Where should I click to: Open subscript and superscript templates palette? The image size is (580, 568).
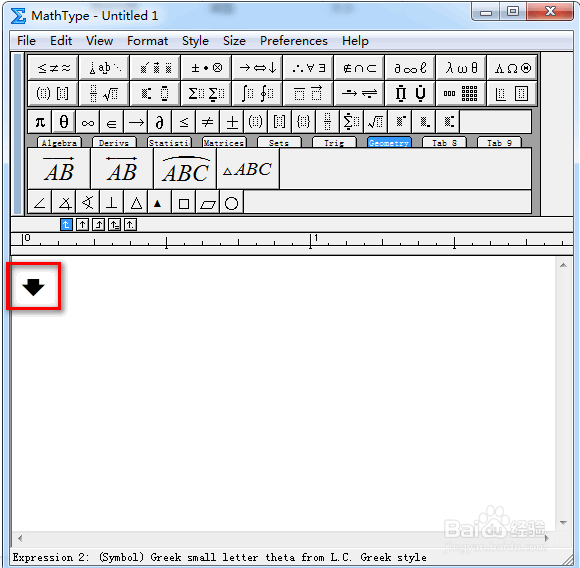(155, 93)
